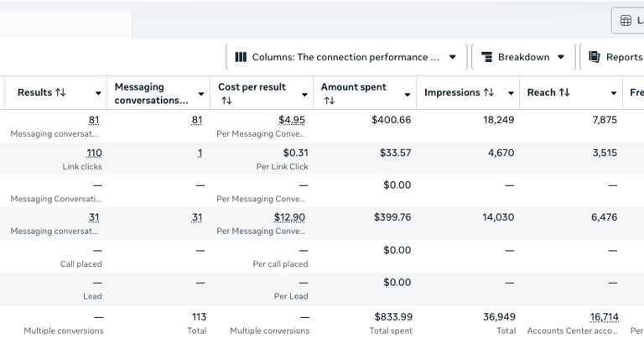Sort by Cost per result arrows icon
The width and height of the screenshot is (644, 354).
[x=226, y=101]
